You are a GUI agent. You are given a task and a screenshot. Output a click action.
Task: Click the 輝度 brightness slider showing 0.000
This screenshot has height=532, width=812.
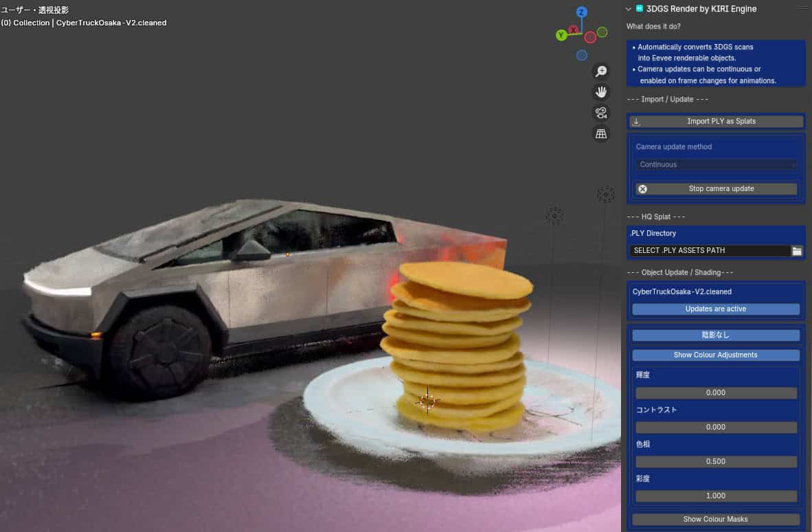click(717, 393)
